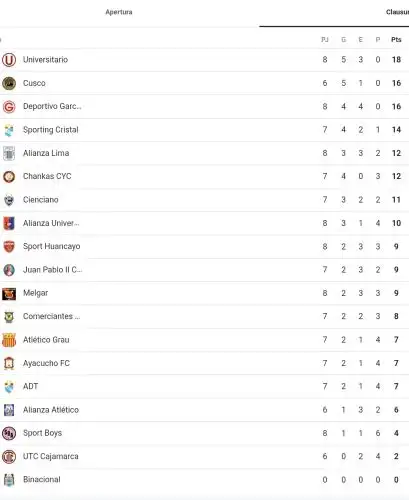Click the Deportivo Garcilaso crest icon
The image size is (409, 500).
(x=9, y=107)
